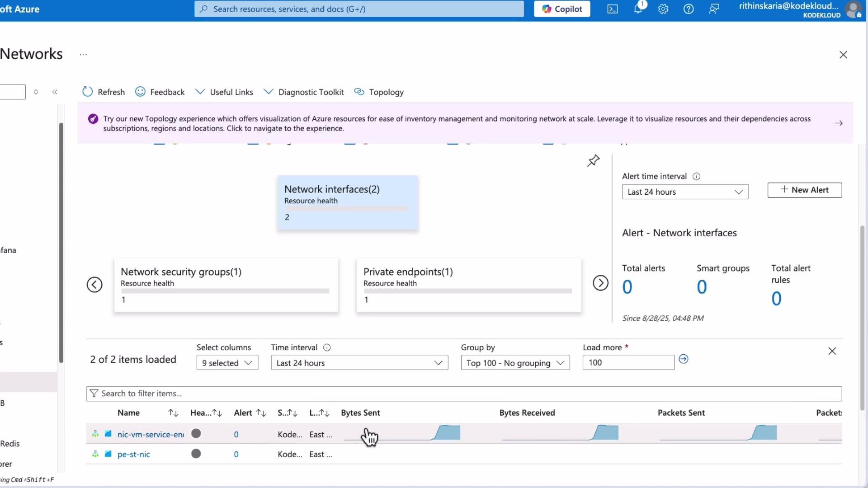Click the Total alert rules count 0
The width and height of the screenshot is (868, 488).
click(776, 299)
